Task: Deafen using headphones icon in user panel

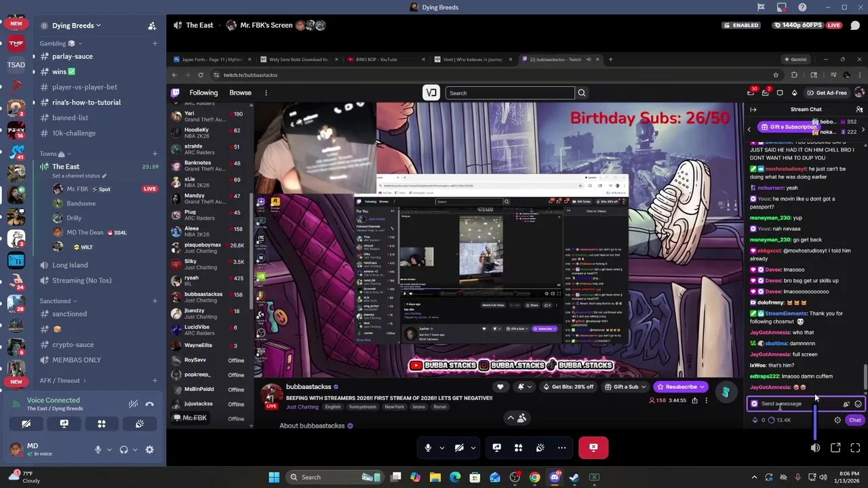Action: click(x=123, y=449)
